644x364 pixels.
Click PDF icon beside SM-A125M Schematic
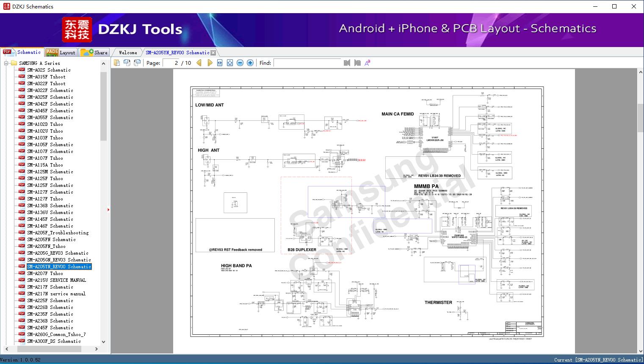pyautogui.click(x=22, y=172)
